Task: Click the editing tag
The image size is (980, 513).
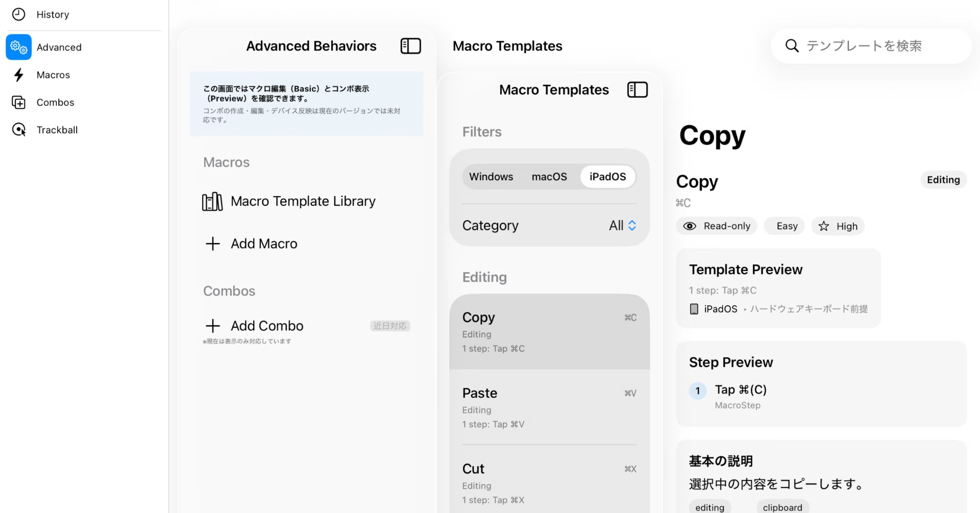Action: click(709, 507)
